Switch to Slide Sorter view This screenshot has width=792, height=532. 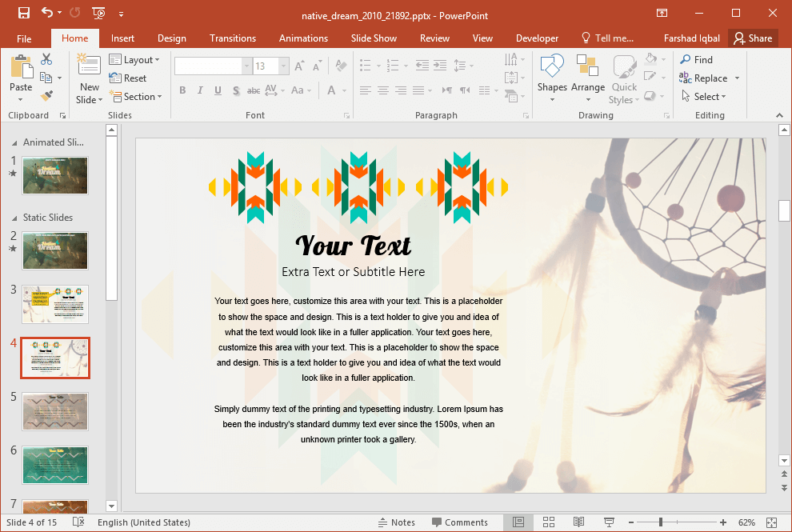coord(549,522)
